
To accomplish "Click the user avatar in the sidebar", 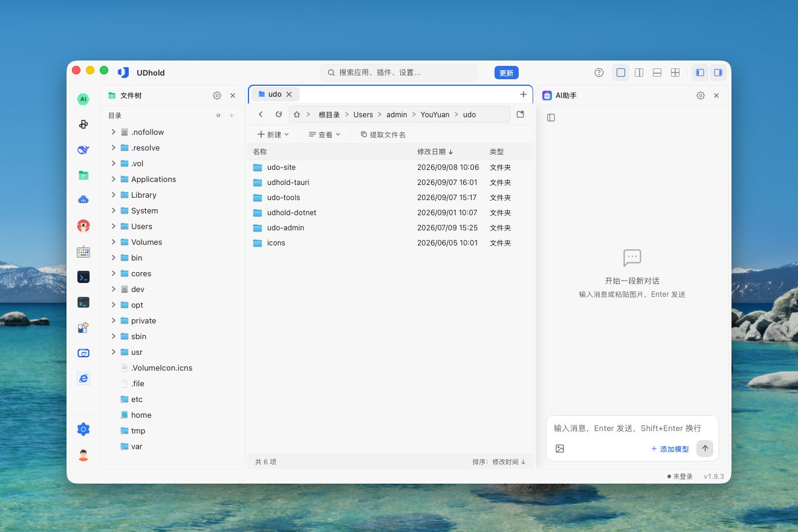I will [x=83, y=455].
